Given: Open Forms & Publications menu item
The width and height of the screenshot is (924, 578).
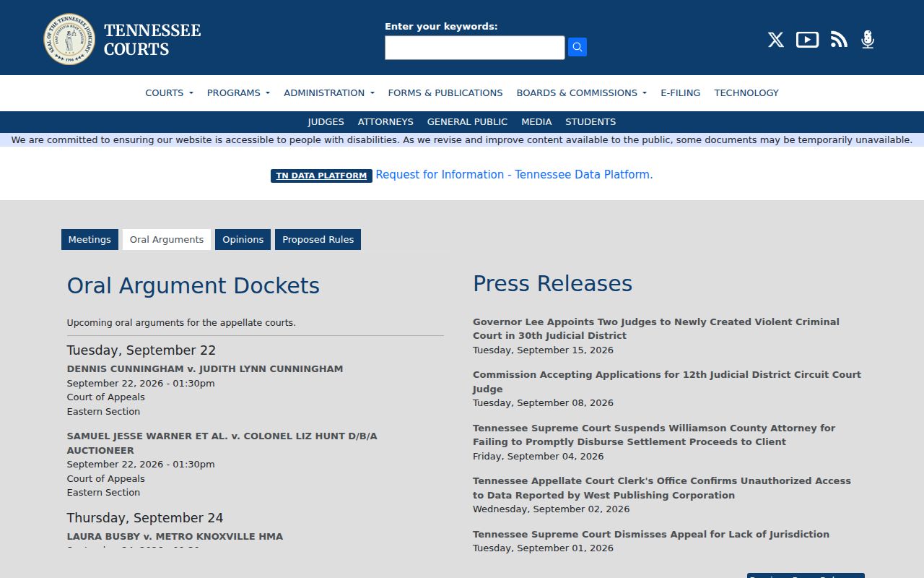Looking at the screenshot, I should click(x=445, y=92).
